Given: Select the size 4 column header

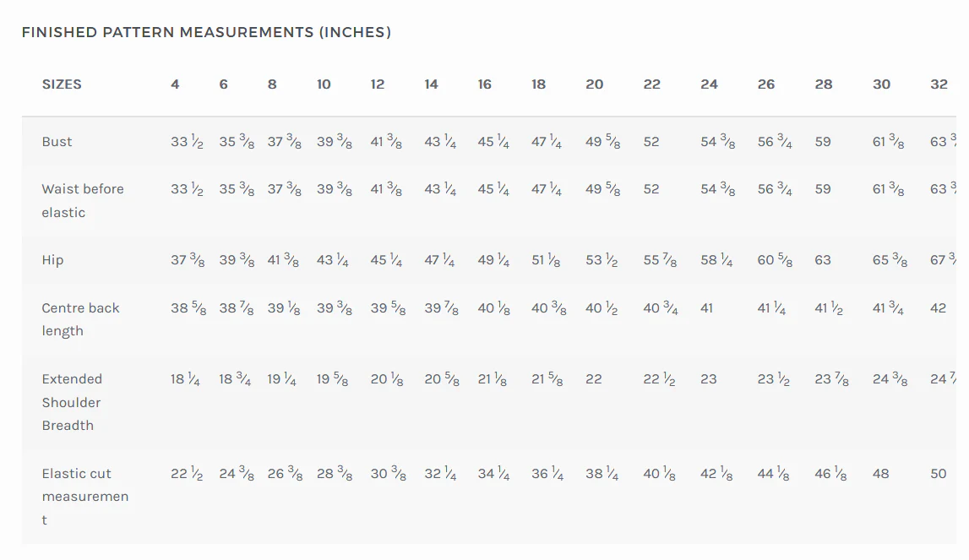Looking at the screenshot, I should (175, 84).
